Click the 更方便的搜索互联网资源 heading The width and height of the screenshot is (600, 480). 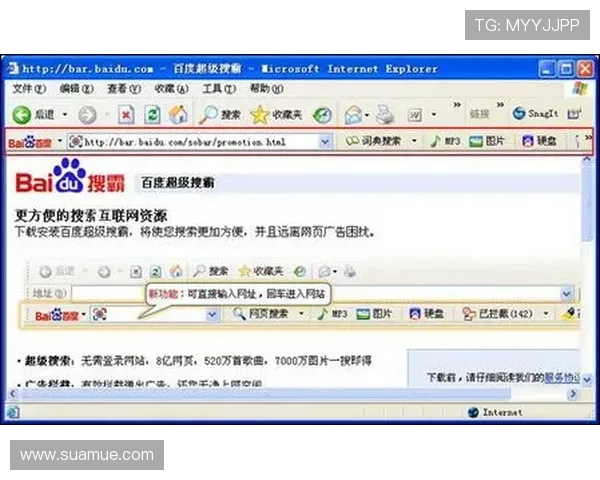click(x=91, y=216)
